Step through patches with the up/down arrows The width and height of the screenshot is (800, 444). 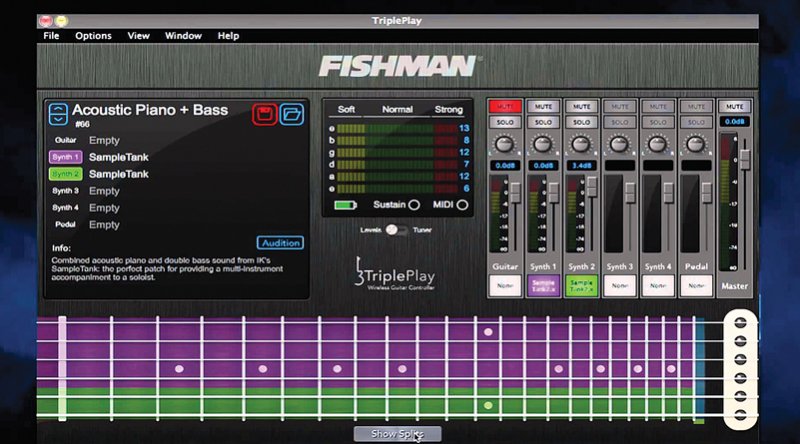tap(58, 112)
